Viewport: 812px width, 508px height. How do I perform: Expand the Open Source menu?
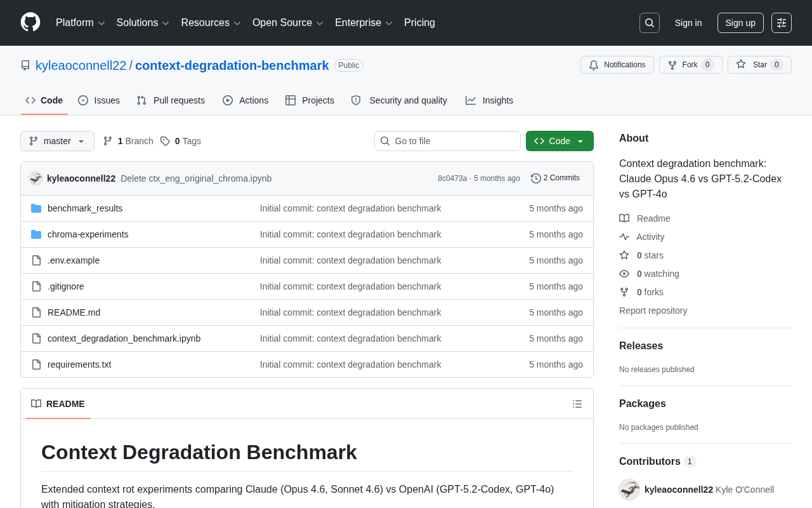click(288, 23)
